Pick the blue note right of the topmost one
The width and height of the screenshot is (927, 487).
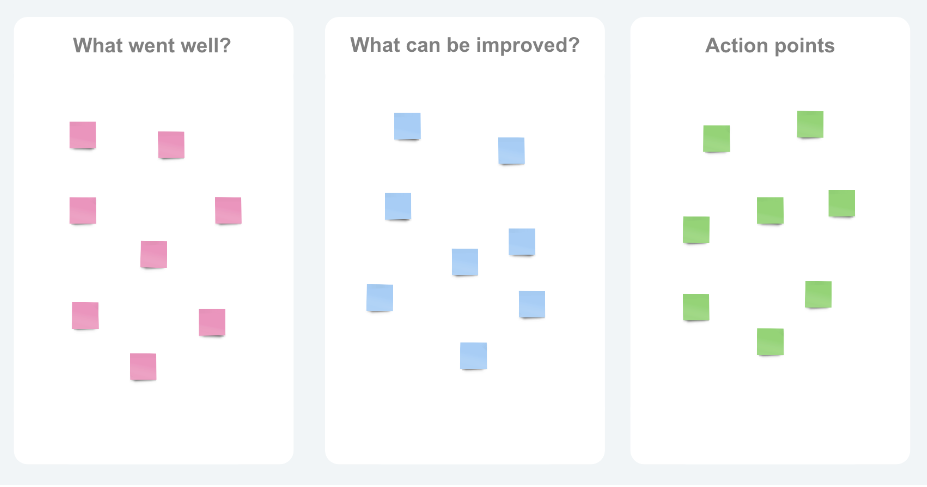point(511,151)
